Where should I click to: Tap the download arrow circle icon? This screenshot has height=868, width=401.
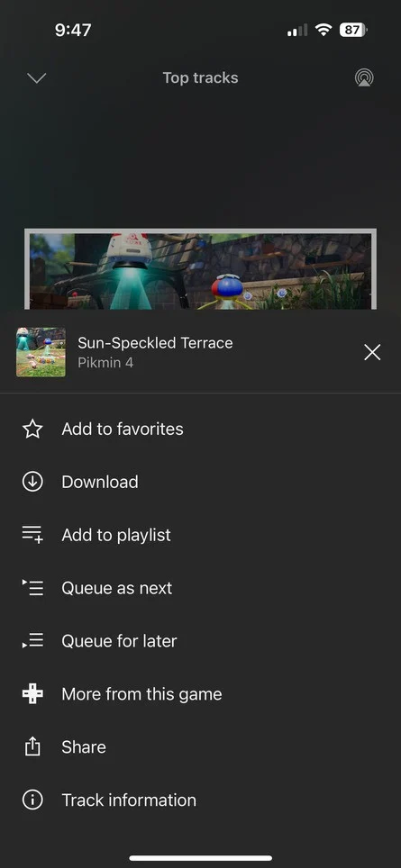32,482
